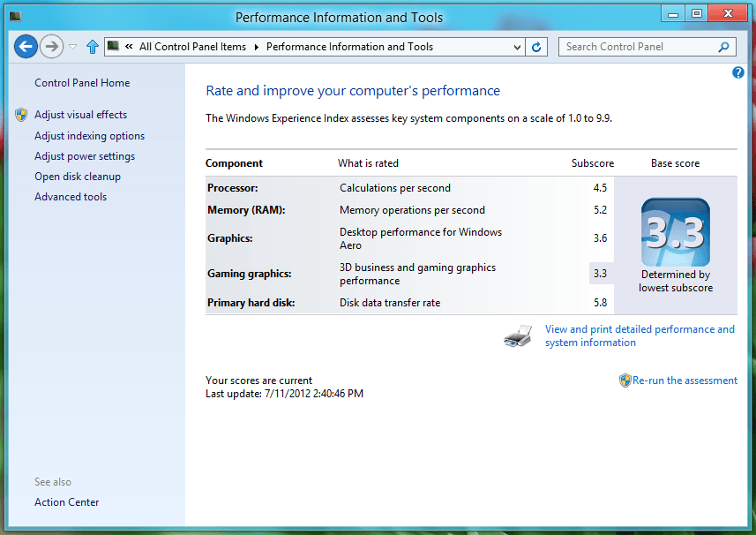The width and height of the screenshot is (756, 535).
Task: Click the Component column header
Action: 234,163
